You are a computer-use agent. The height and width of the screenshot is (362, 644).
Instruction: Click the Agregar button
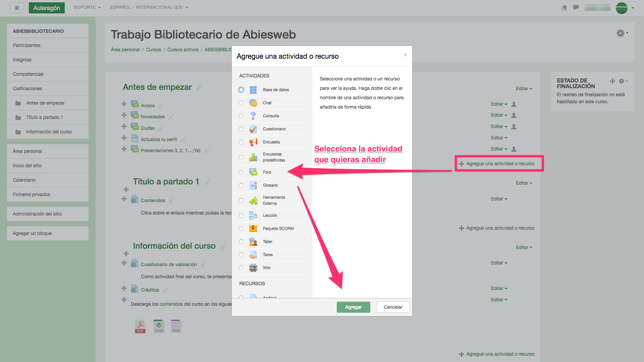[353, 307]
